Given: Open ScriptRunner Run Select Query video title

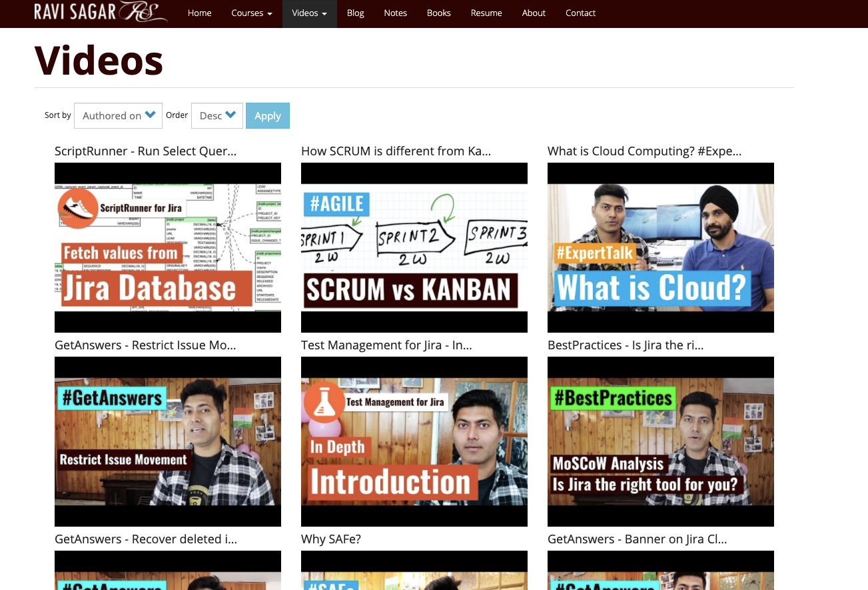Looking at the screenshot, I should click(x=145, y=151).
